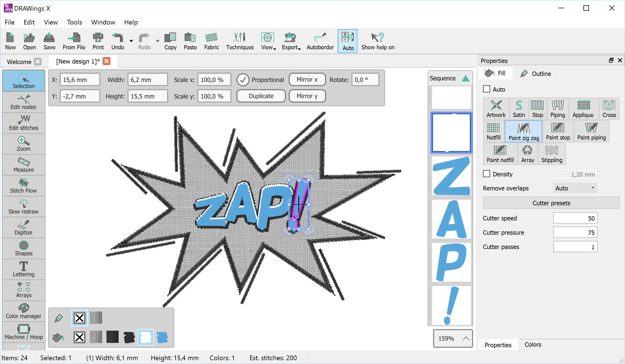Select the Edit stitches tool
This screenshot has width=625, height=364.
(x=24, y=123)
